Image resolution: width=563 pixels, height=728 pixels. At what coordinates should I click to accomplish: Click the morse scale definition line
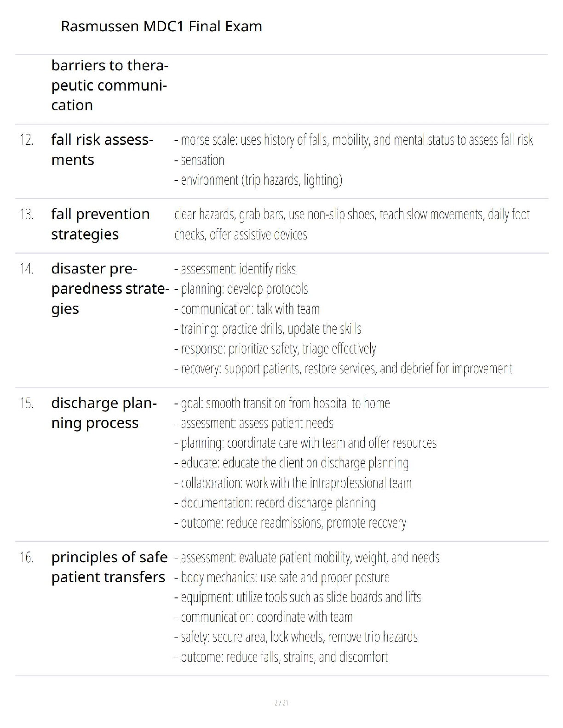click(353, 140)
